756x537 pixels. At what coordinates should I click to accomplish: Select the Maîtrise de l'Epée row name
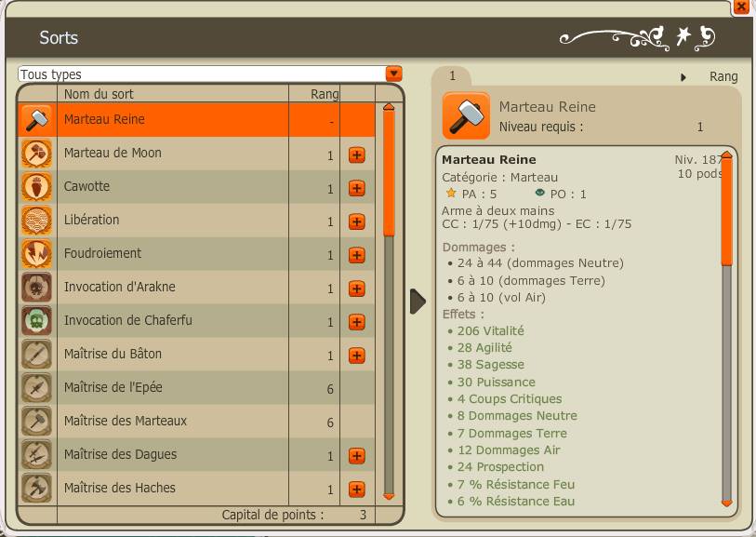point(113,387)
